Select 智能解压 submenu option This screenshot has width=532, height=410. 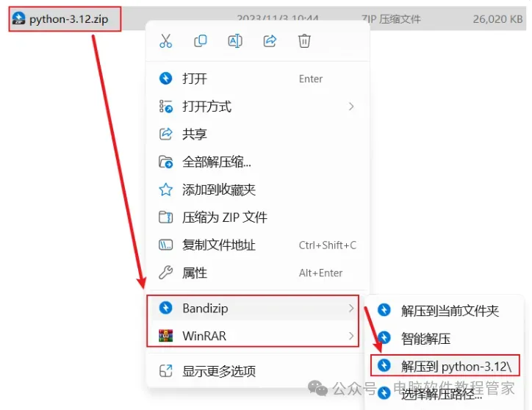445,339
